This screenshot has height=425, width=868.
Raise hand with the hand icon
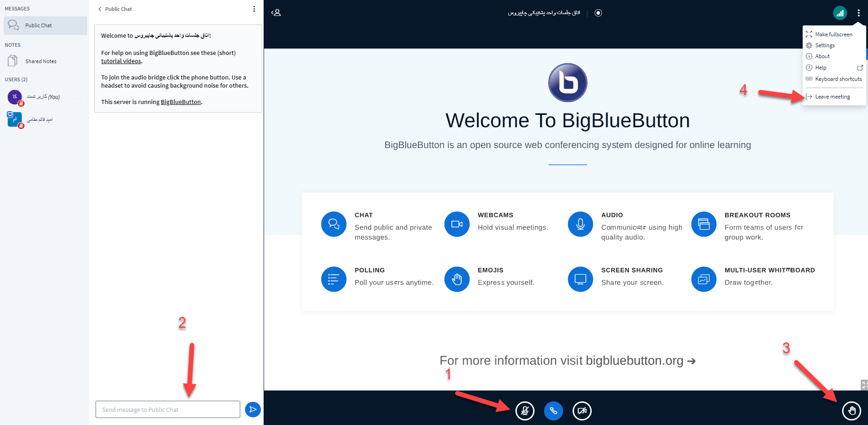pyautogui.click(x=852, y=411)
